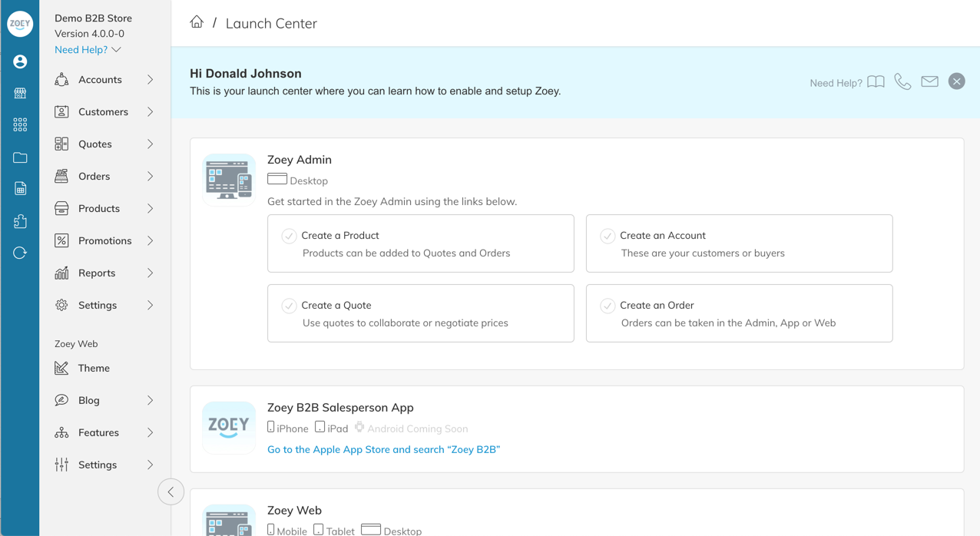
Task: Toggle the Create an Order checkmark
Action: click(x=608, y=306)
